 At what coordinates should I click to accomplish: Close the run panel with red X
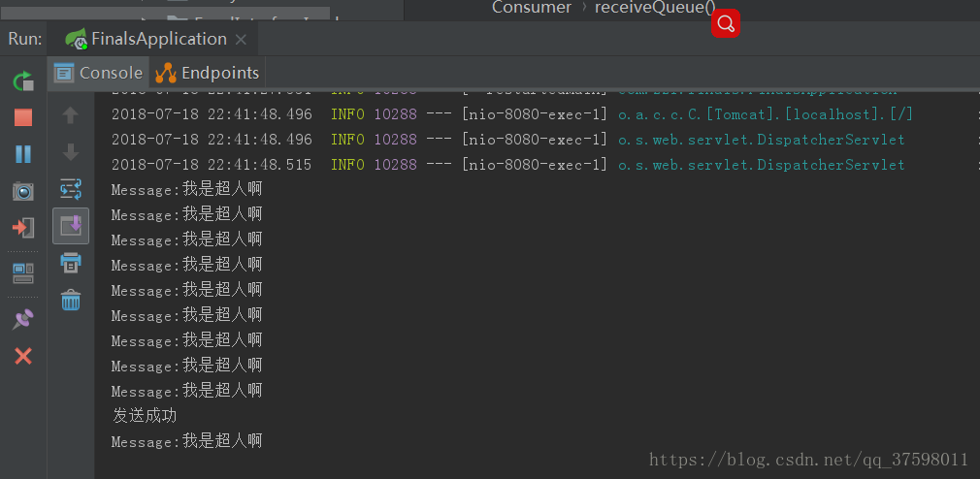pyautogui.click(x=23, y=357)
